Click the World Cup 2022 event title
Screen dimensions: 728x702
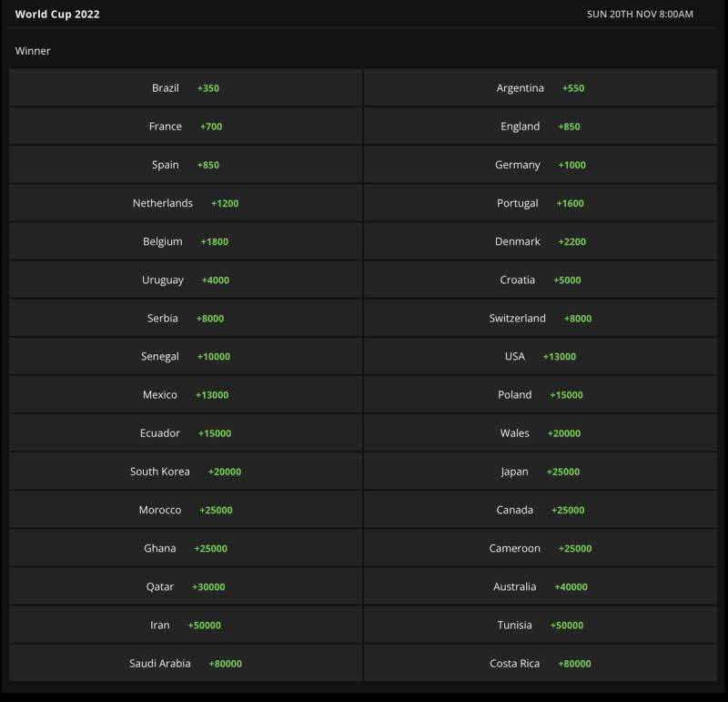[57, 15]
